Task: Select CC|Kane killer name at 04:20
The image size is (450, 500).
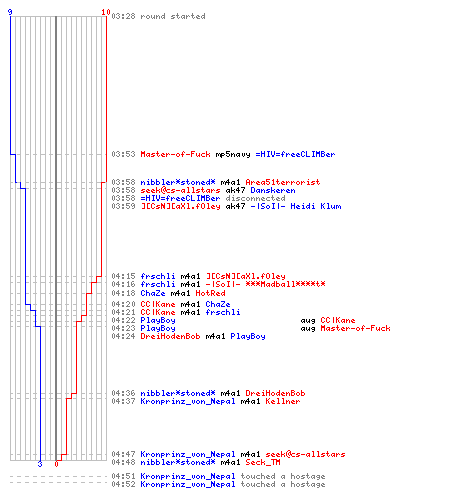Action: (x=158, y=304)
